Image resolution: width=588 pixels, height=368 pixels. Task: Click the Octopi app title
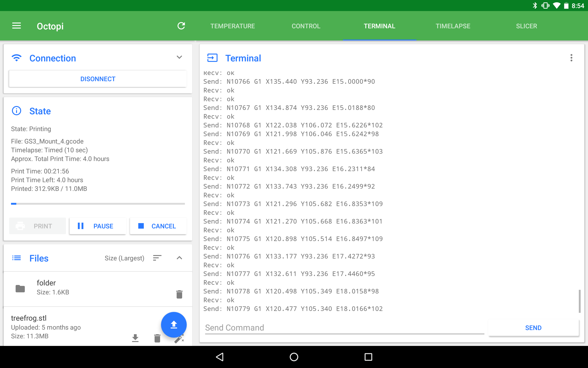(50, 26)
